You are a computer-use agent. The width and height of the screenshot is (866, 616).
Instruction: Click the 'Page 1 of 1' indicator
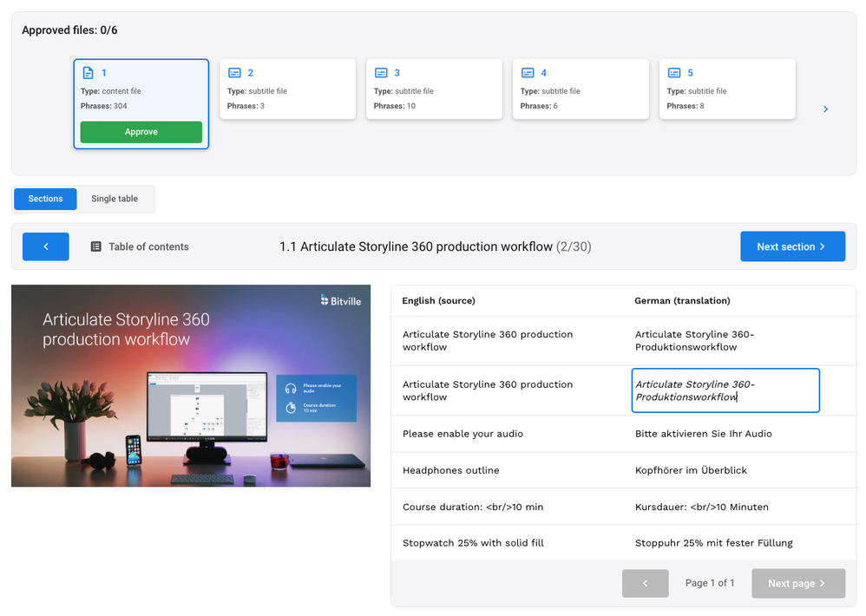[710, 583]
